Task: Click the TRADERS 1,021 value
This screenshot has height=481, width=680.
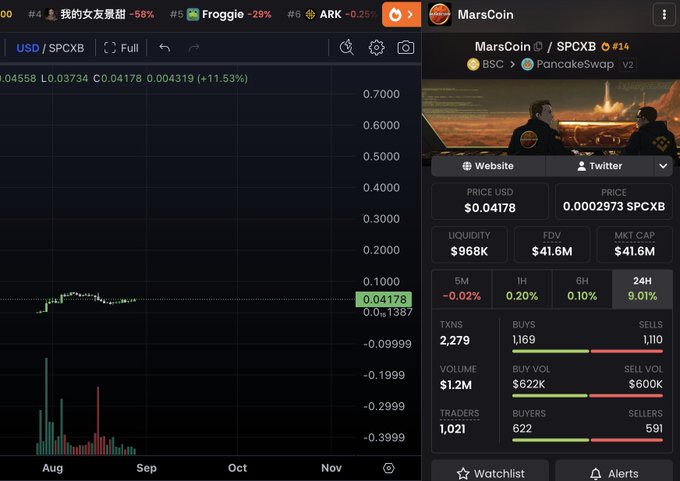Action: coord(452,429)
